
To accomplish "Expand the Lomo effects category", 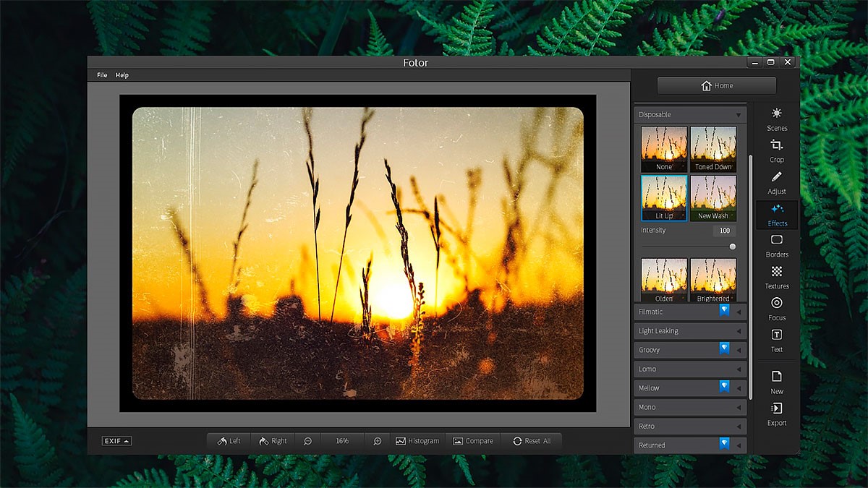I will tap(690, 369).
